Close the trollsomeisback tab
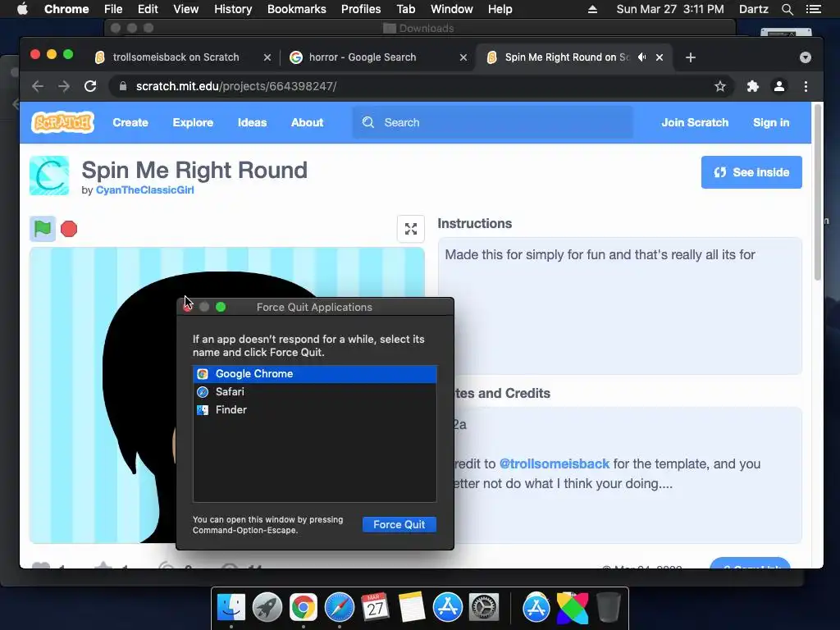 (267, 57)
